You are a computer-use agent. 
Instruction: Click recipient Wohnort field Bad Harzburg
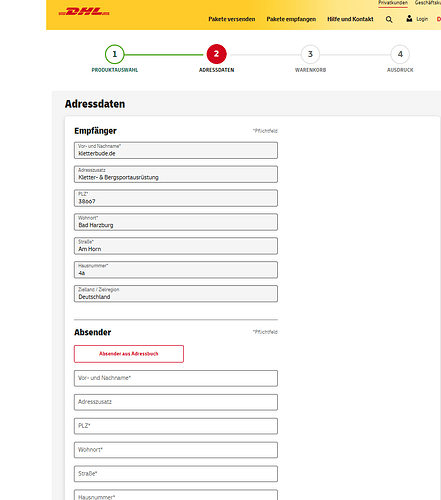point(176,222)
